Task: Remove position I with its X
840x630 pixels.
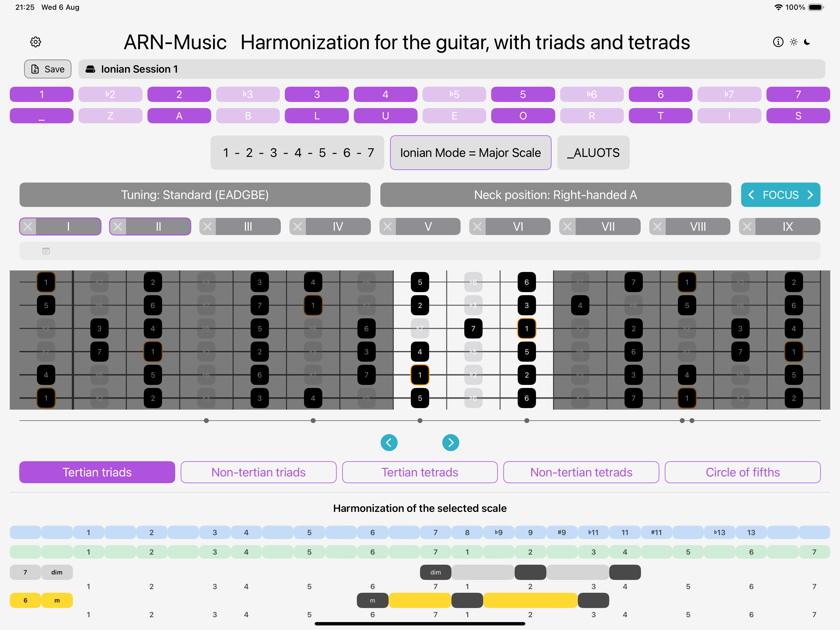Action: [x=28, y=227]
